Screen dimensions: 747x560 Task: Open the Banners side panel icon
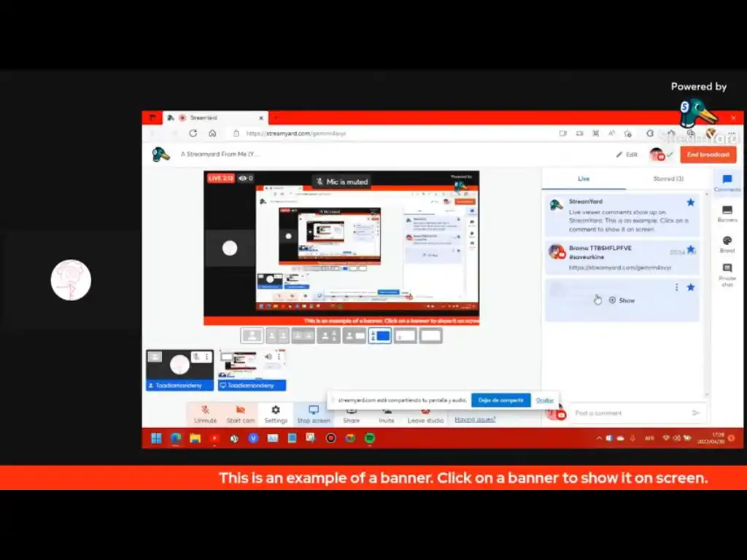[x=727, y=214]
